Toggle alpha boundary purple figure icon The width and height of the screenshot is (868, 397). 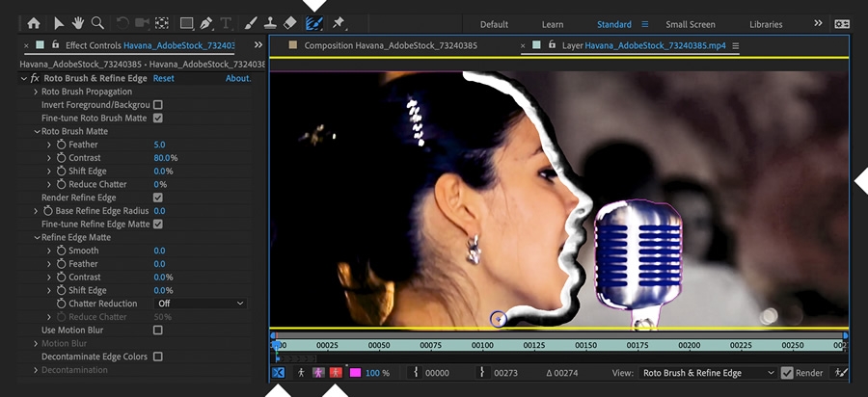[x=318, y=373]
